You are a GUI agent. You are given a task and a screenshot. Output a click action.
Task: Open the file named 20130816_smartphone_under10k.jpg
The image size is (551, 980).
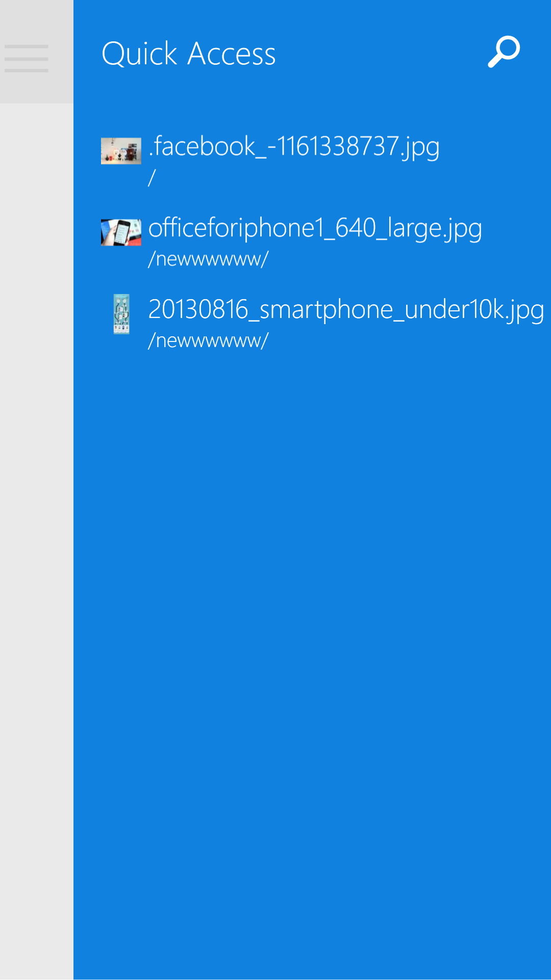point(346,310)
